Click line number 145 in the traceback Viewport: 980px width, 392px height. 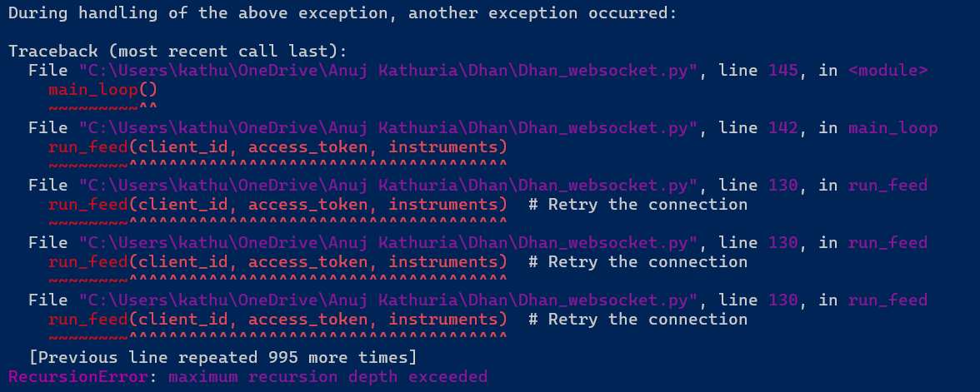pos(783,71)
